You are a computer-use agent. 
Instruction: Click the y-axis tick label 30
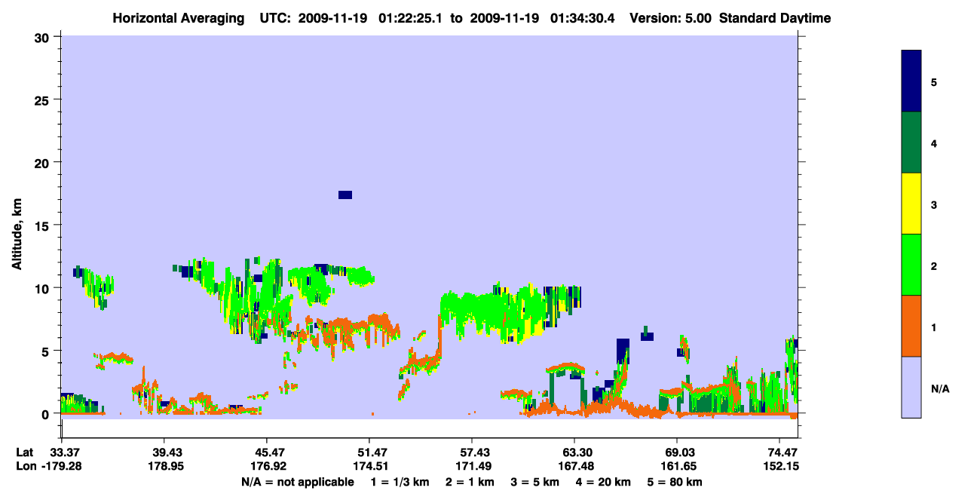click(x=44, y=37)
